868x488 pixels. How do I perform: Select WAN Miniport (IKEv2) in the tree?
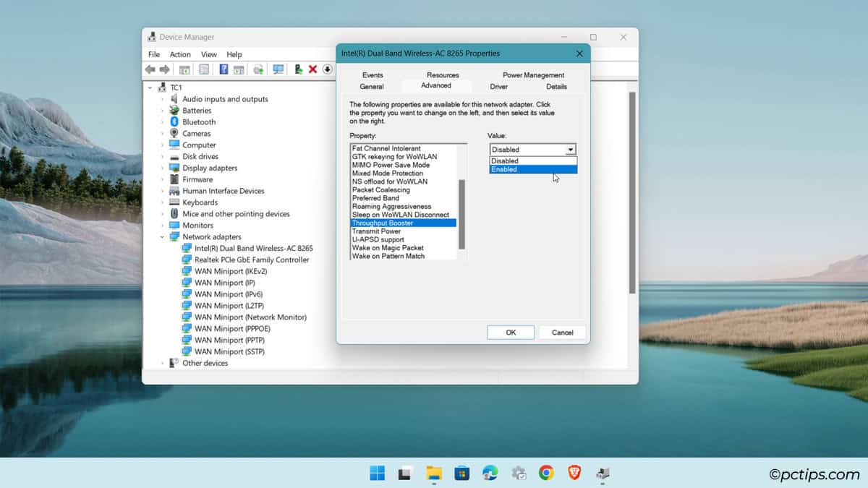231,271
